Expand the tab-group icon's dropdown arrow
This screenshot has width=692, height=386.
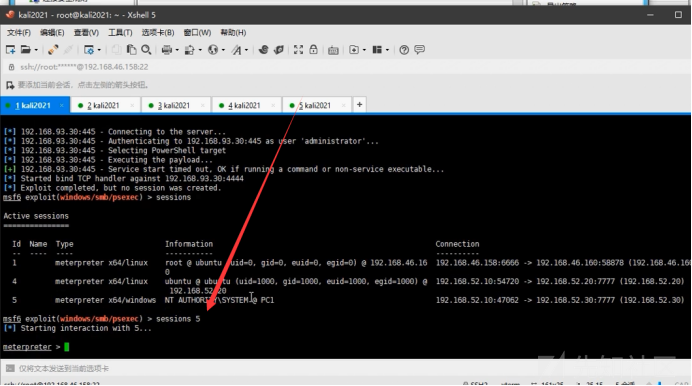(x=364, y=50)
